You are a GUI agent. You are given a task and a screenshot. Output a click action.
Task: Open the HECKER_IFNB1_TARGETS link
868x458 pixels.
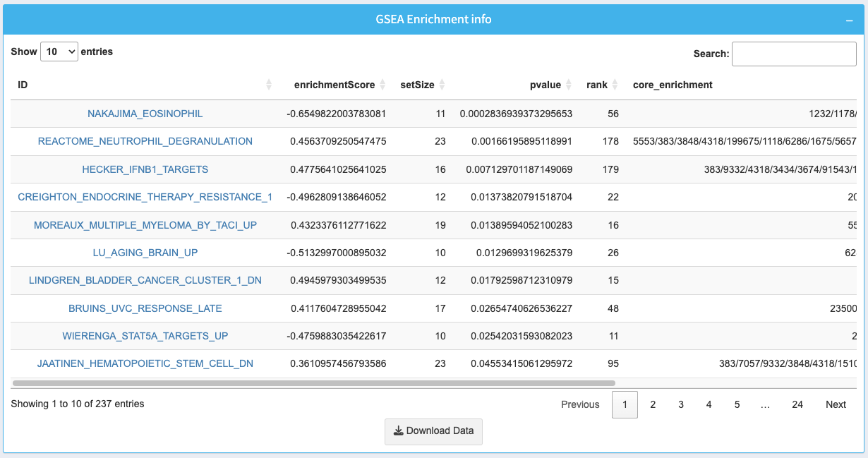145,169
